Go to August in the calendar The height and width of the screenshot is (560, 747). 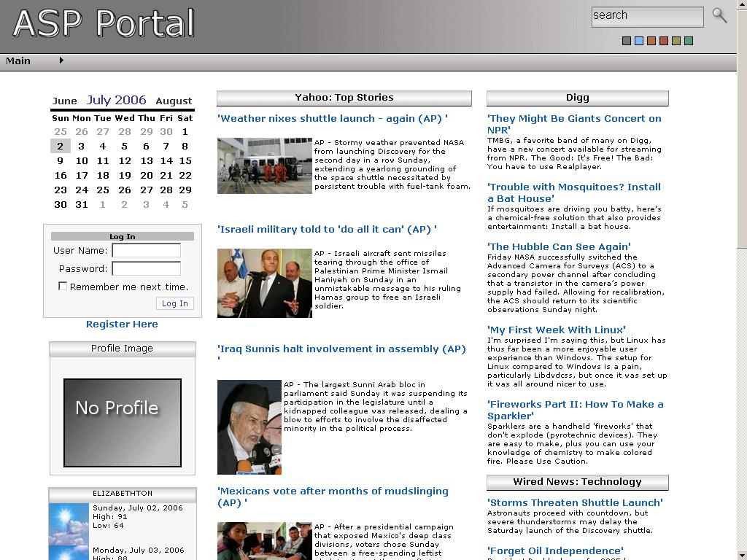(174, 101)
